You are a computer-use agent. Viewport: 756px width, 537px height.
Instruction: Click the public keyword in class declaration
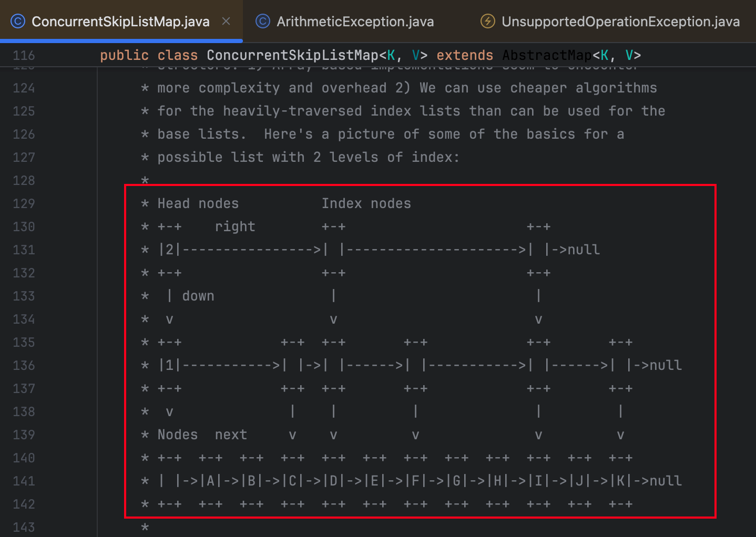point(124,55)
